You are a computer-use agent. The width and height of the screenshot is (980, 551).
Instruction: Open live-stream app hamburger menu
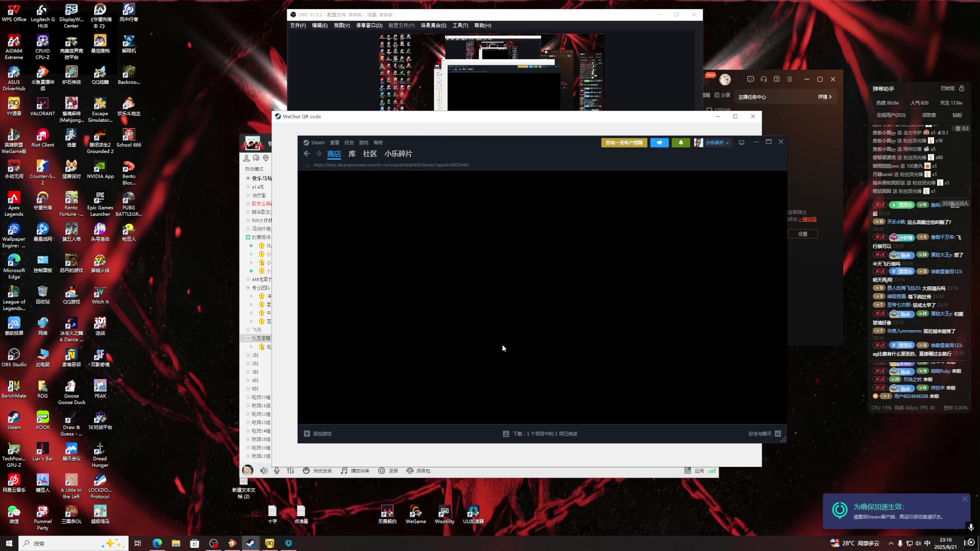[x=790, y=79]
